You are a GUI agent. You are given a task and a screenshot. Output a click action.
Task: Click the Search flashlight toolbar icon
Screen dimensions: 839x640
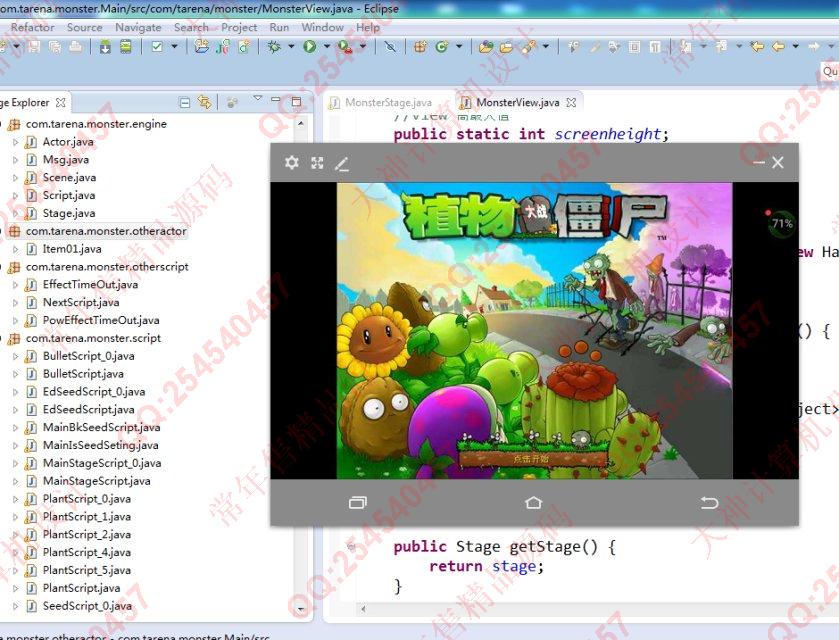pos(529,47)
